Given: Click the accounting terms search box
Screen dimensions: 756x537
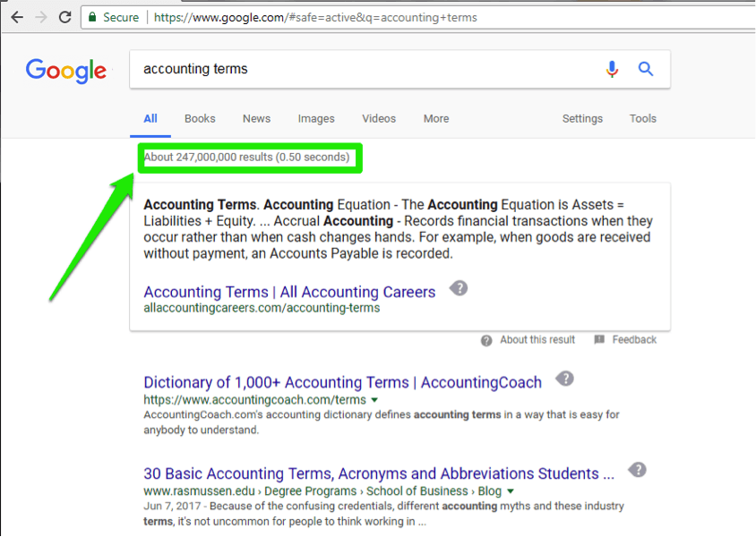Looking at the screenshot, I should tap(358, 69).
